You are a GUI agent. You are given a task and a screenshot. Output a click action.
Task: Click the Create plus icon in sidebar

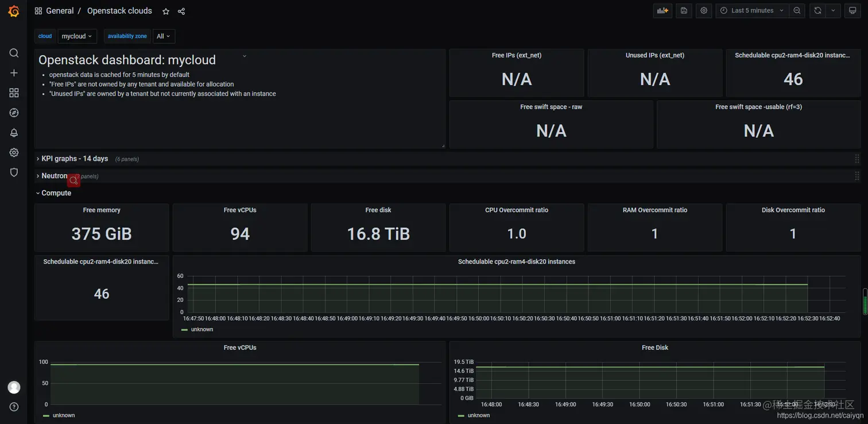(x=14, y=73)
